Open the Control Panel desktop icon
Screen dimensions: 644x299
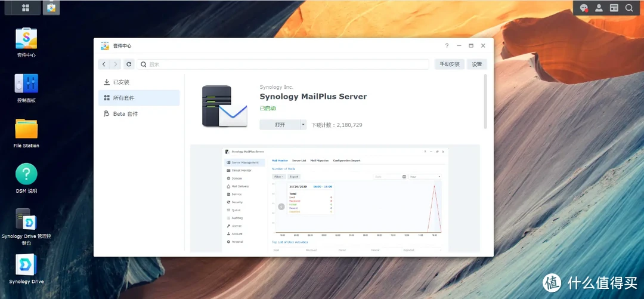click(x=26, y=85)
